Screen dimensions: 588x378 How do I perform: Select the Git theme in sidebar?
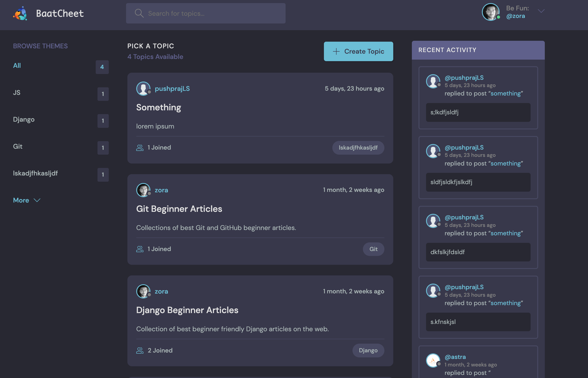pos(18,146)
